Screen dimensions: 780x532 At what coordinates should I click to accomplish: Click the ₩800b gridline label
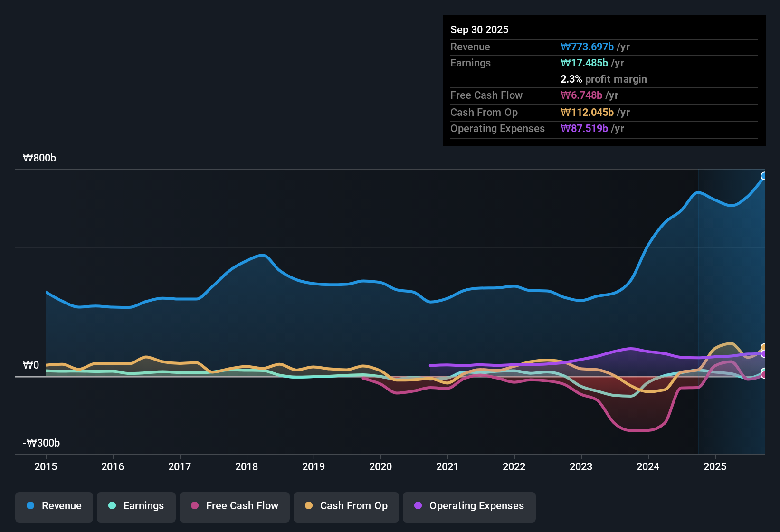tap(40, 158)
